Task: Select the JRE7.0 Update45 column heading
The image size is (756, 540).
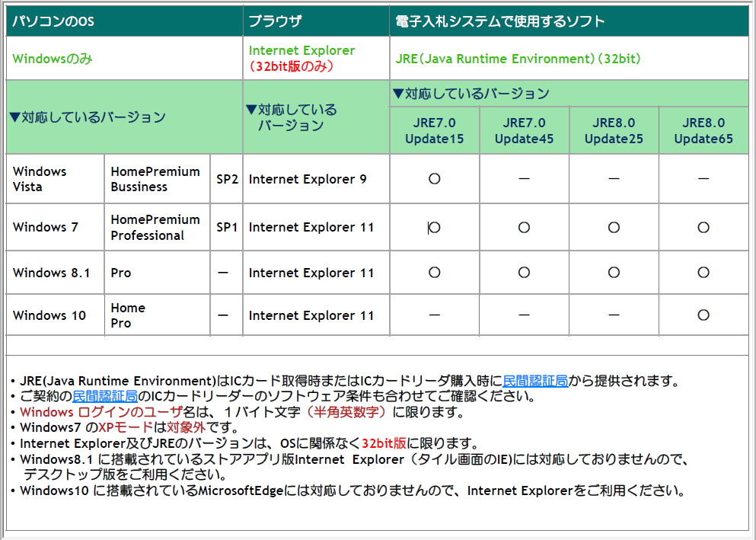Action: pos(524,131)
